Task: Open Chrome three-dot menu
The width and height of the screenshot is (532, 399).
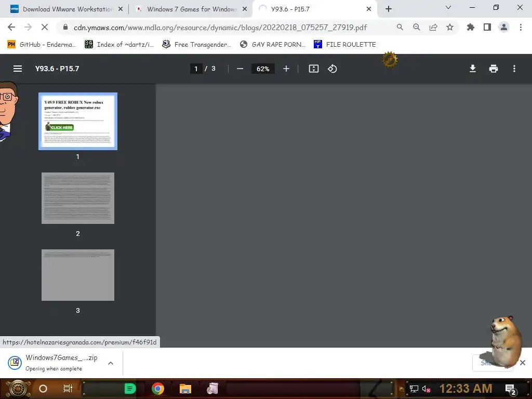Action: [x=521, y=27]
